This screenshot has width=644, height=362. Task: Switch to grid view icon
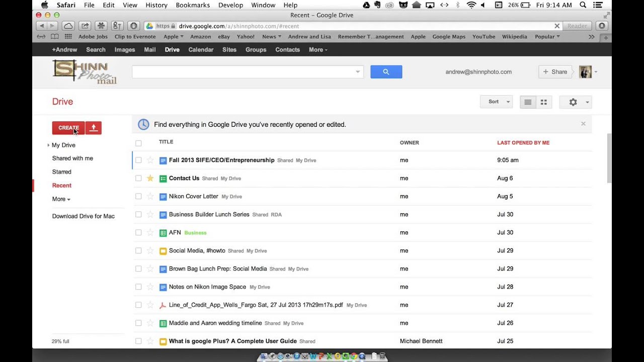point(544,102)
